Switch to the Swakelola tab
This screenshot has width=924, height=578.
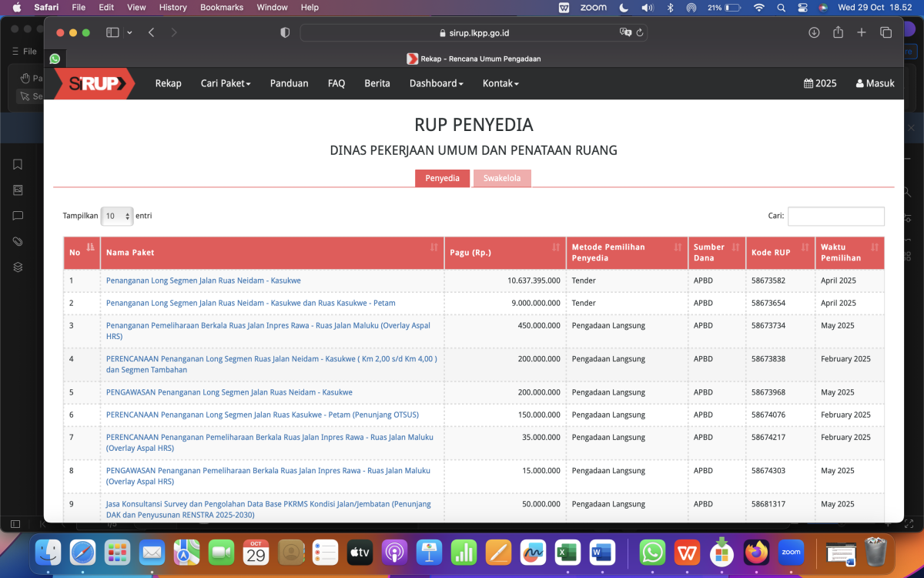click(502, 179)
